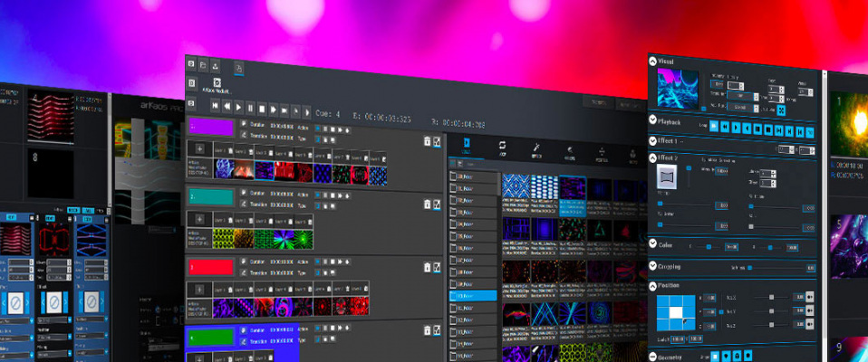Add a layer with plus button in cue 3
This screenshot has height=362, width=868.
pos(200,290)
